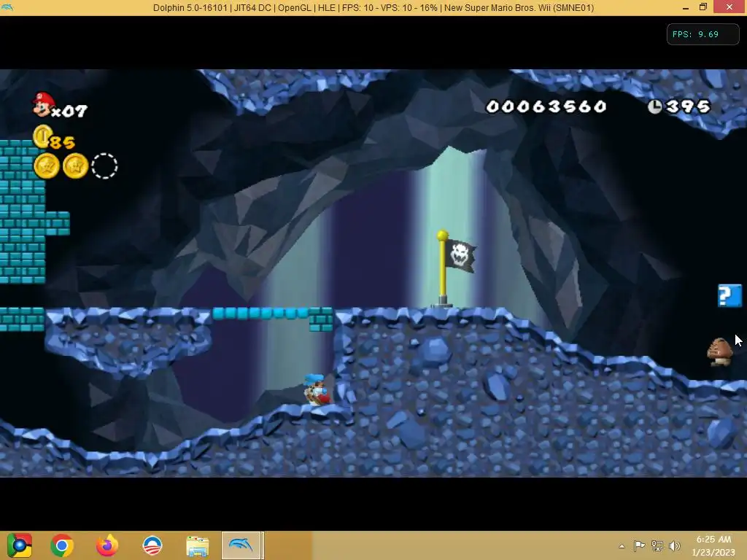Viewport: 747px width, 560px height.
Task: Click the first collected star coin
Action: tap(47, 166)
